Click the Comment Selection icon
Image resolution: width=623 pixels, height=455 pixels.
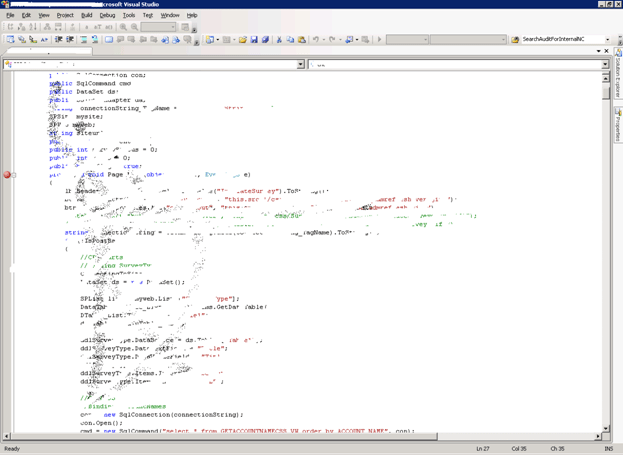tap(84, 39)
